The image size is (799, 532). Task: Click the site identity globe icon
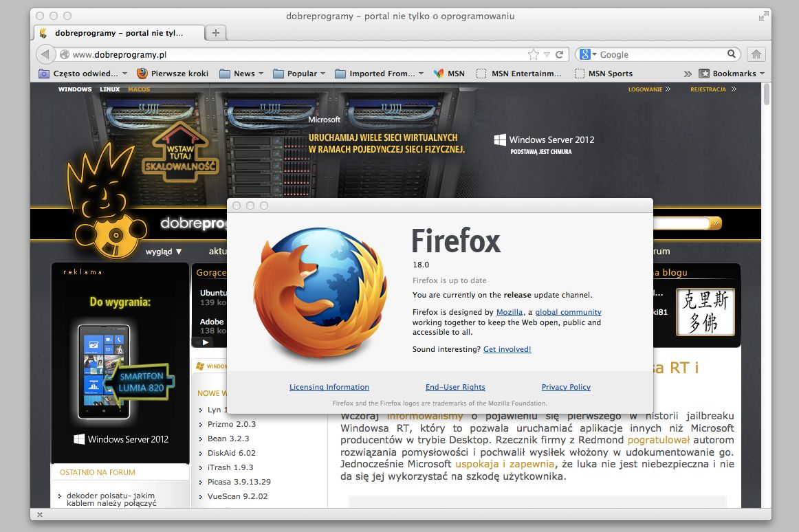[64, 54]
